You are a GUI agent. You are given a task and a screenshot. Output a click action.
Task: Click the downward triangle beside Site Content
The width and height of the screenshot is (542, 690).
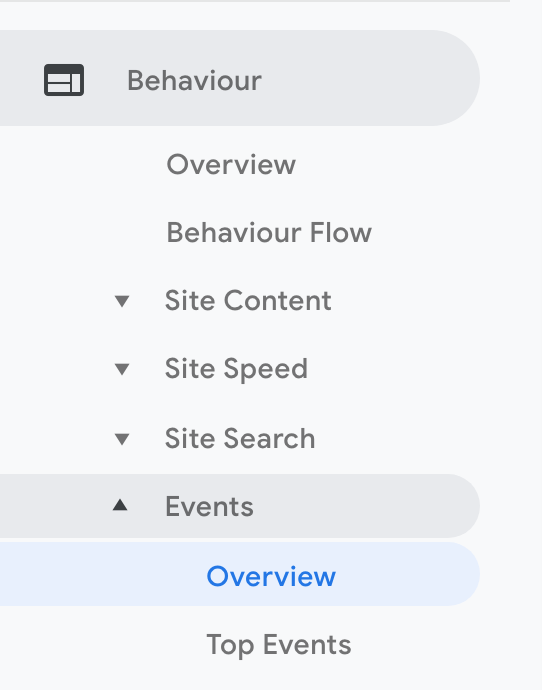point(121,301)
